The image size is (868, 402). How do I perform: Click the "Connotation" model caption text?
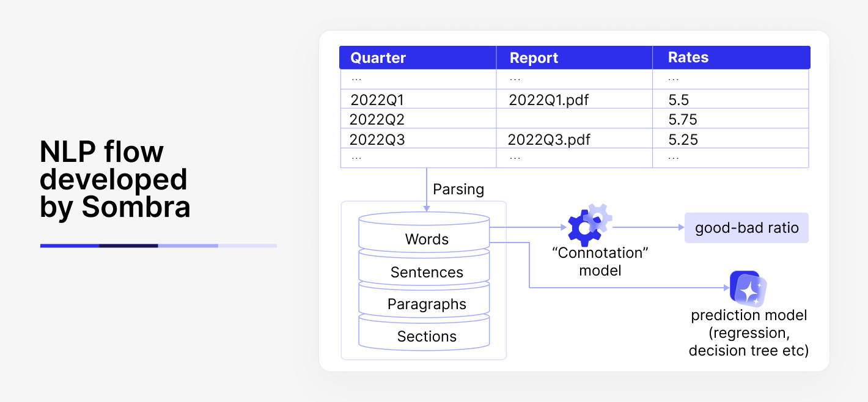600,261
